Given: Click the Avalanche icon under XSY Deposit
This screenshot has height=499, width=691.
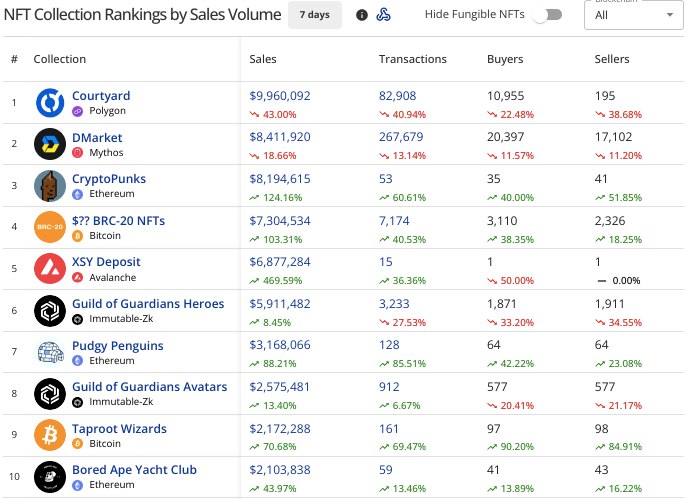Looking at the screenshot, I should 78,278.
